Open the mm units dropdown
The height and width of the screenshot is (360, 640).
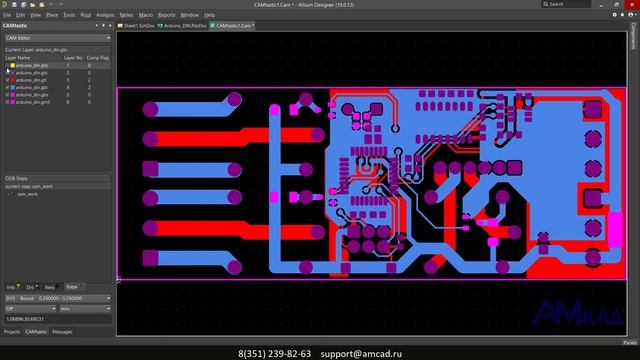[x=85, y=309]
